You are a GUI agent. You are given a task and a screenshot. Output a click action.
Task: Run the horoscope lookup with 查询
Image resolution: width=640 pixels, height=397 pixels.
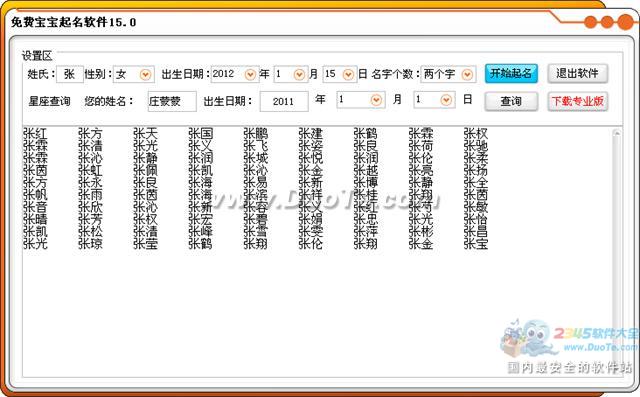[x=511, y=101]
